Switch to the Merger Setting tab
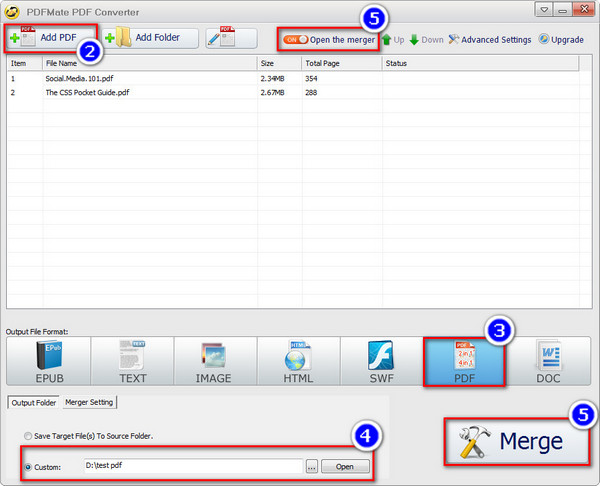Screen dimensions: 600x486 pos(89,402)
